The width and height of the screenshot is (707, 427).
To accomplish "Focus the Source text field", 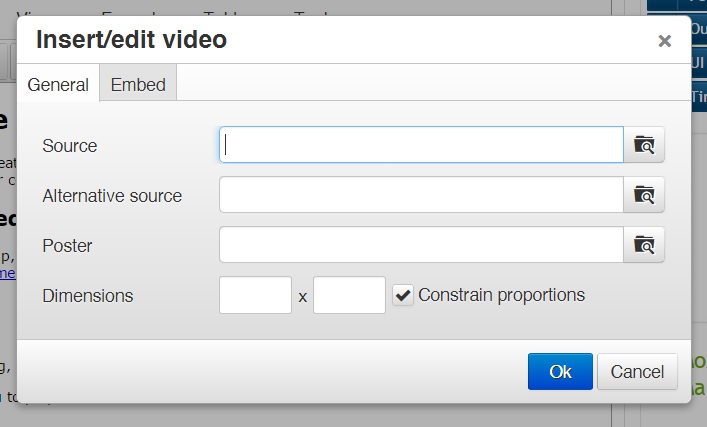I will (x=421, y=145).
